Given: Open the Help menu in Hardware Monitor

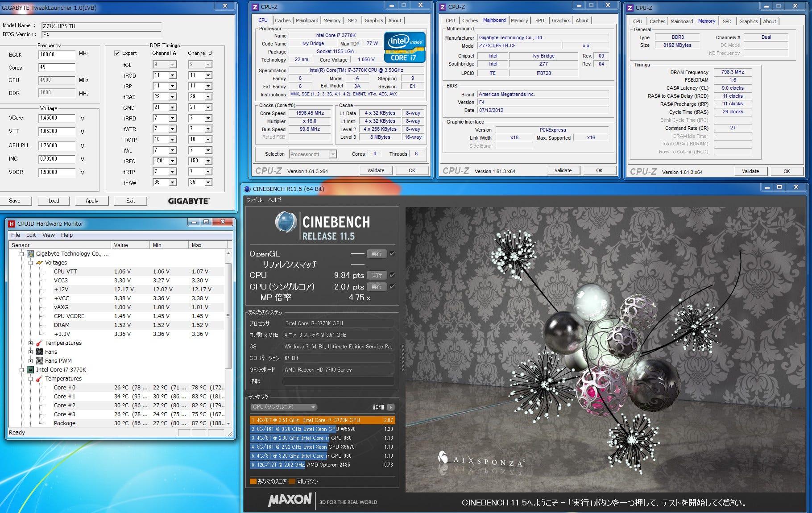Looking at the screenshot, I should (67, 235).
